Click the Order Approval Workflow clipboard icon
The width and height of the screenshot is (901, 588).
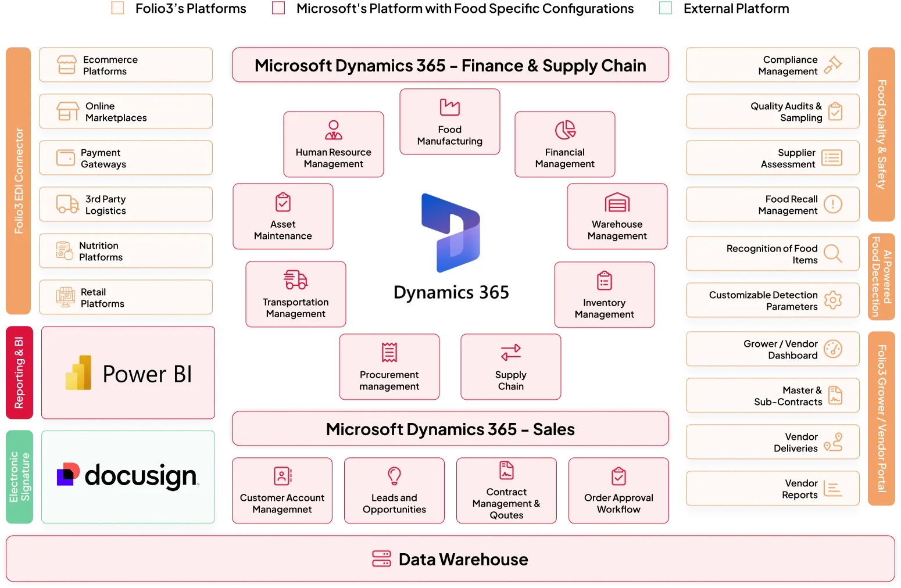coord(619,476)
